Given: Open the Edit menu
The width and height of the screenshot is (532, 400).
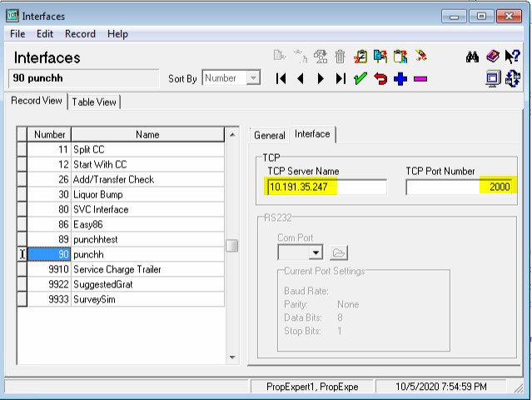Looking at the screenshot, I should pyautogui.click(x=45, y=34).
